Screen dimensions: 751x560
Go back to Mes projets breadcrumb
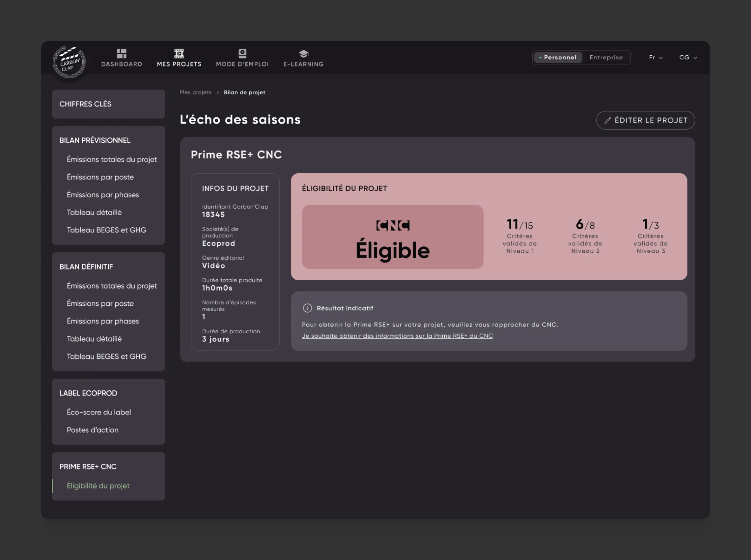point(196,92)
